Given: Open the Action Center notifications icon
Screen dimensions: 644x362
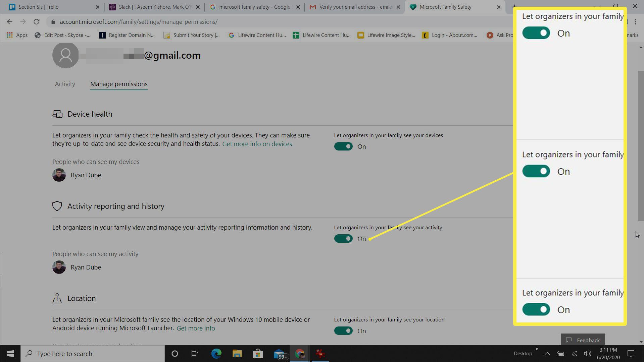Looking at the screenshot, I should 631,354.
